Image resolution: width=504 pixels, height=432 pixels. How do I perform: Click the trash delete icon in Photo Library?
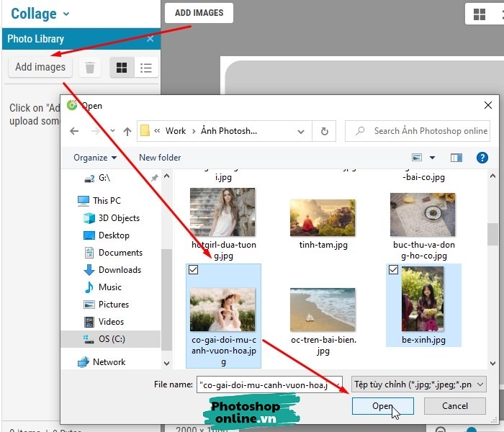pyautogui.click(x=90, y=68)
